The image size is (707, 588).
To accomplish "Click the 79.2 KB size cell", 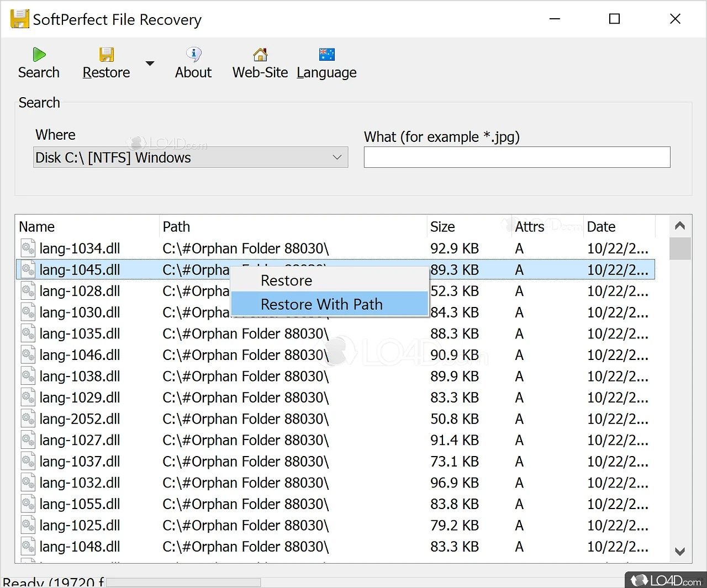I will coord(455,526).
